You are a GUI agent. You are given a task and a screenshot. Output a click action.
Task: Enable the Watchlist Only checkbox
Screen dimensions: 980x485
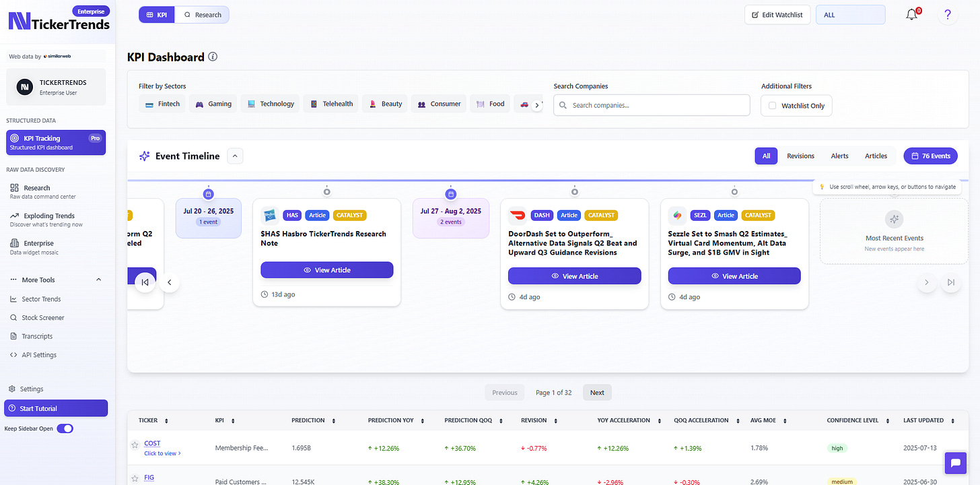pos(773,106)
